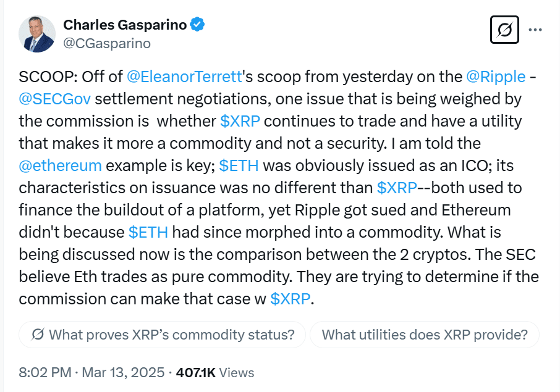Screen dimensions: 560x392
Task: Ask 'What proves XRP's commodity status?'
Action: [x=162, y=335]
